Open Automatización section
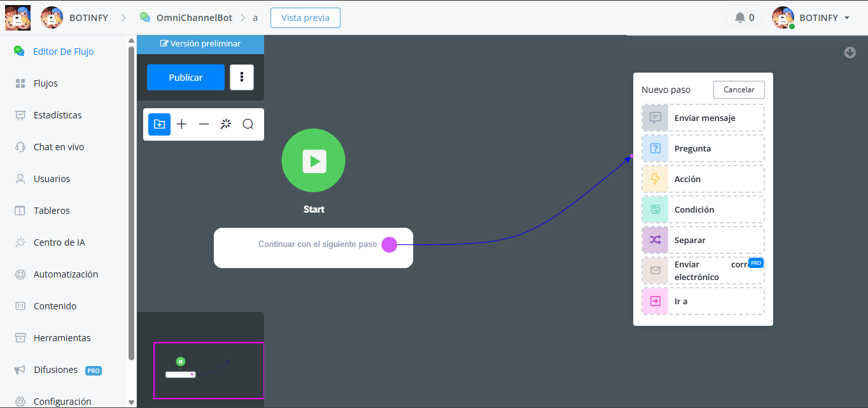This screenshot has width=868, height=408. pos(66,274)
